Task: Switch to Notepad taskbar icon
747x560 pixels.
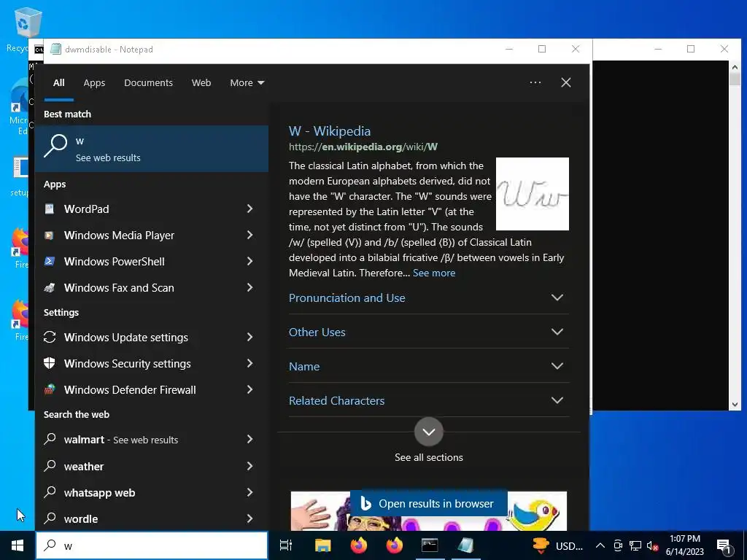Action: point(465,545)
